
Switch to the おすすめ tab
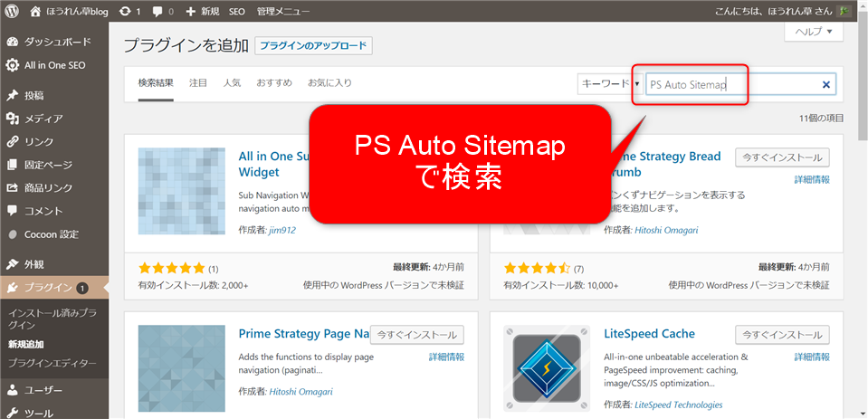click(x=274, y=83)
